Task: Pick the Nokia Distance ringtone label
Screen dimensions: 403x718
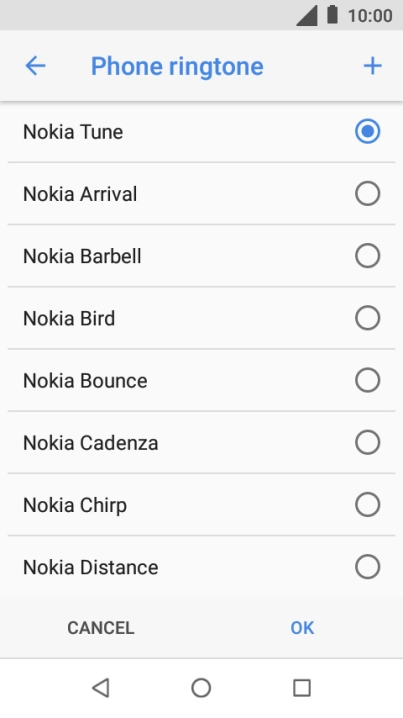Action: (x=91, y=567)
